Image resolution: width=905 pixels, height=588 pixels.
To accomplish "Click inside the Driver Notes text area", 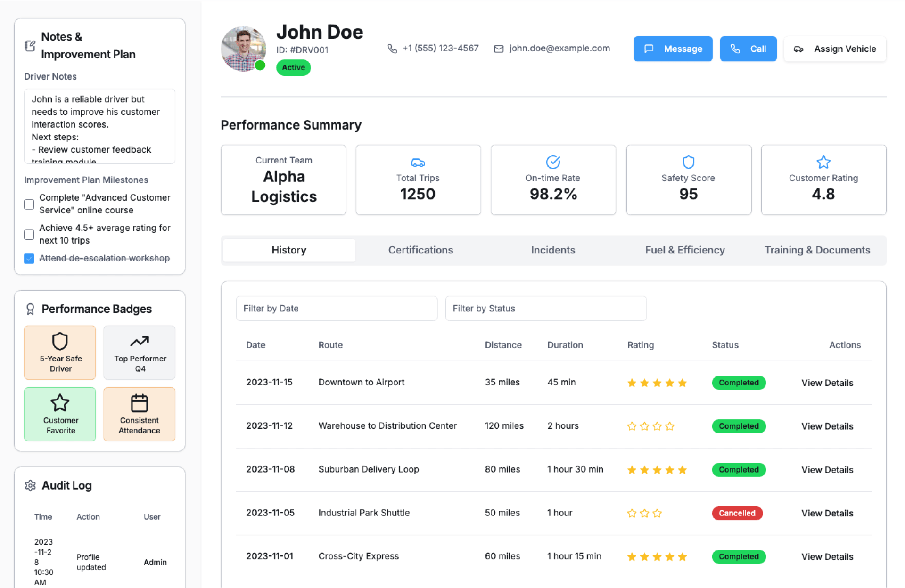I will tap(99, 126).
